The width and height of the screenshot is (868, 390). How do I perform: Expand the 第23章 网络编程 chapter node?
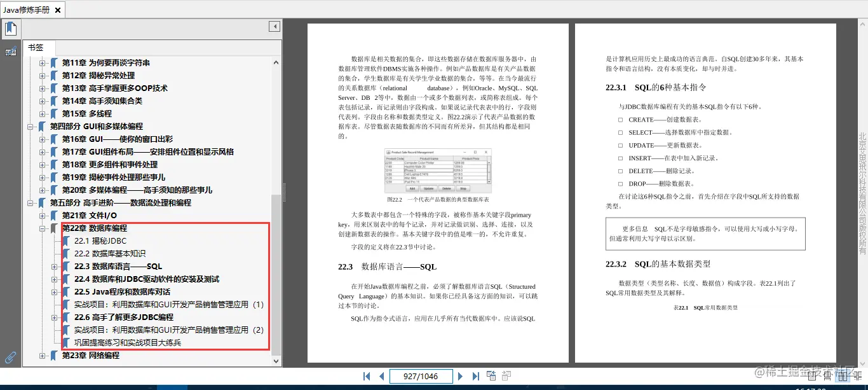[x=42, y=356]
